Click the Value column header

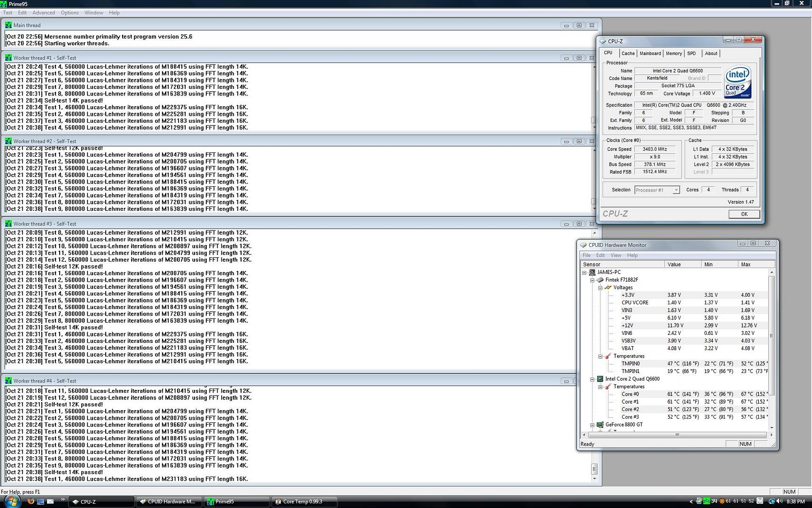[x=682, y=264]
